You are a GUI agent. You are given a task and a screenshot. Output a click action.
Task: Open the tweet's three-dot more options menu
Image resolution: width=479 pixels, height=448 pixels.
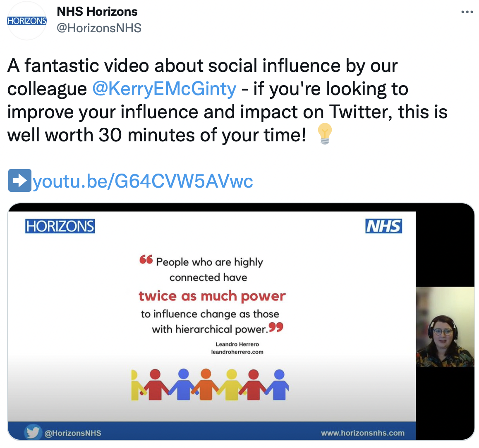tap(467, 12)
